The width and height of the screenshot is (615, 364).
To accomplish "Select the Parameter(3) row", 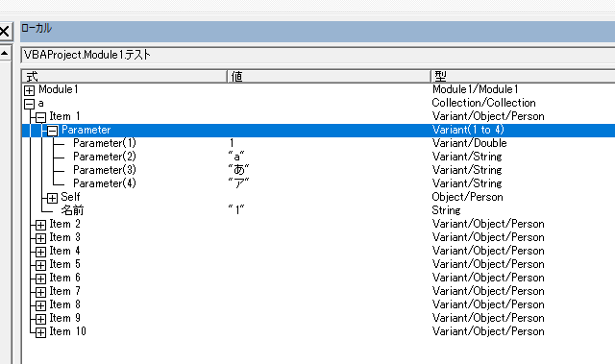I will pos(318,170).
